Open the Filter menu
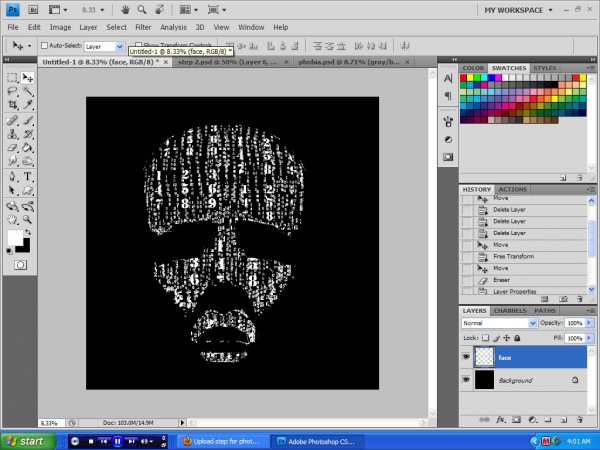 (143, 27)
